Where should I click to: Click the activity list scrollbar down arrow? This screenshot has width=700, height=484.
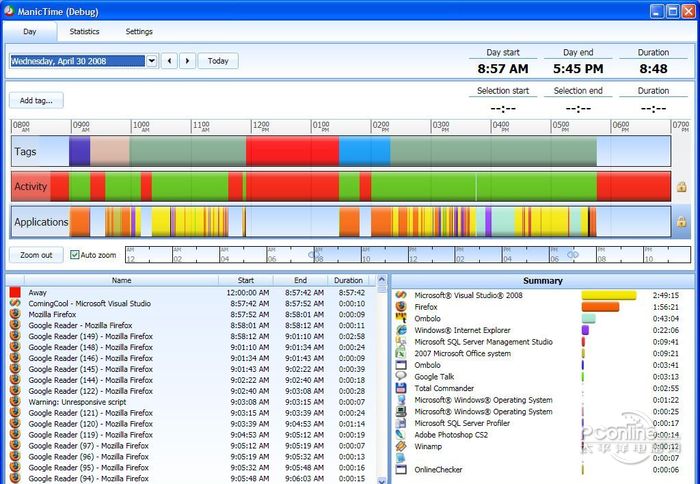(382, 480)
